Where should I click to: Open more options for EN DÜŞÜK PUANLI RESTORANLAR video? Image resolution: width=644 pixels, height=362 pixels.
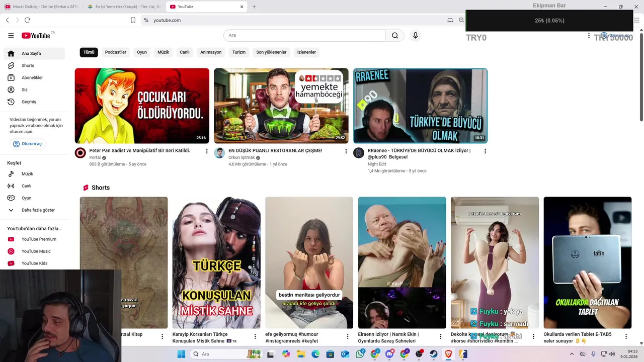point(346,151)
